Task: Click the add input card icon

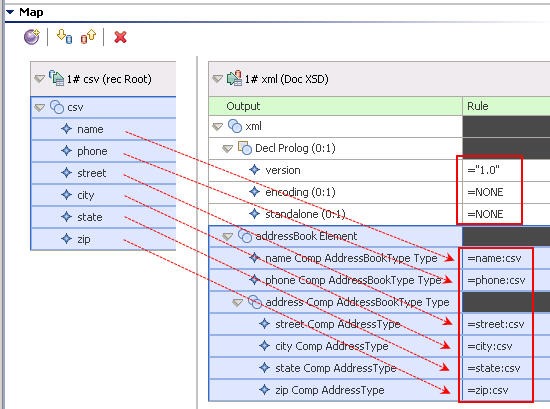Action: (x=65, y=36)
